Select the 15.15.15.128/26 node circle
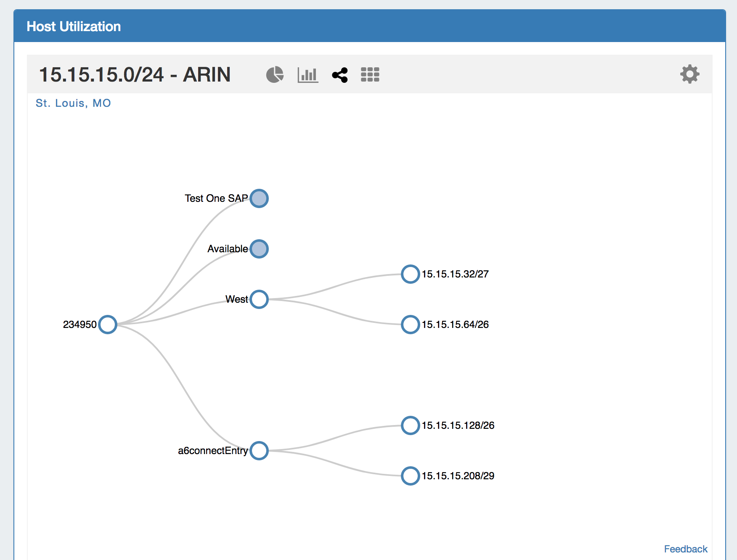Viewport: 737px width, 560px height. pyautogui.click(x=410, y=425)
